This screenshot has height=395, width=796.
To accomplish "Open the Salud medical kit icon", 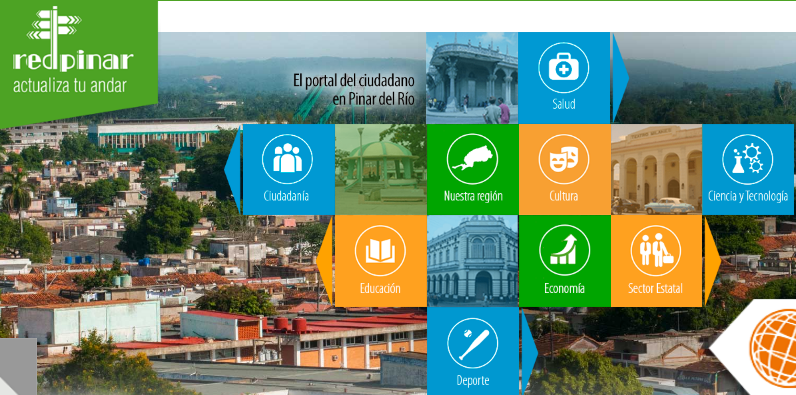I will tap(563, 68).
